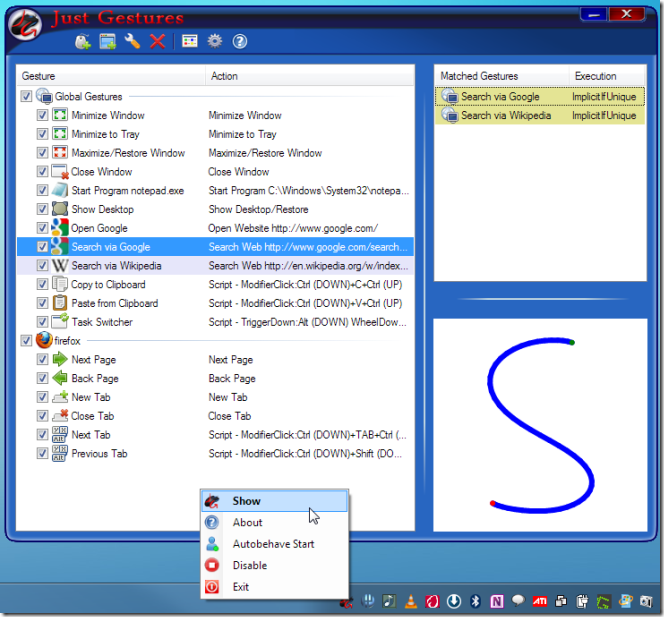Click the Bluetooth icon in system tray

pos(474,601)
